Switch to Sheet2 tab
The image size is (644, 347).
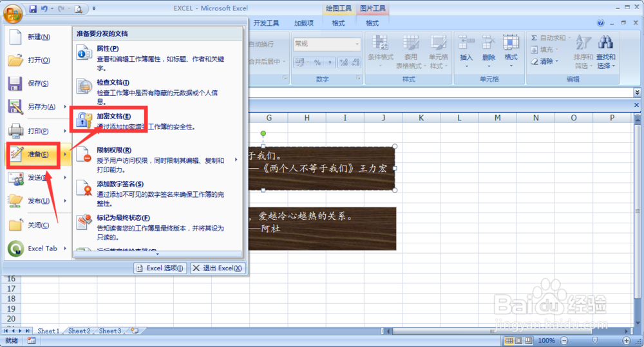[79, 331]
